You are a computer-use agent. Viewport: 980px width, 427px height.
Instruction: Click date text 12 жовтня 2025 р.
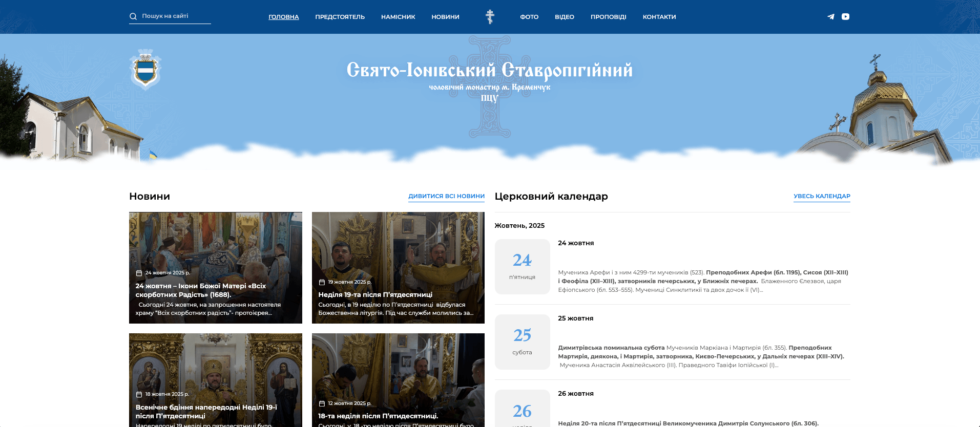pyautogui.click(x=350, y=403)
